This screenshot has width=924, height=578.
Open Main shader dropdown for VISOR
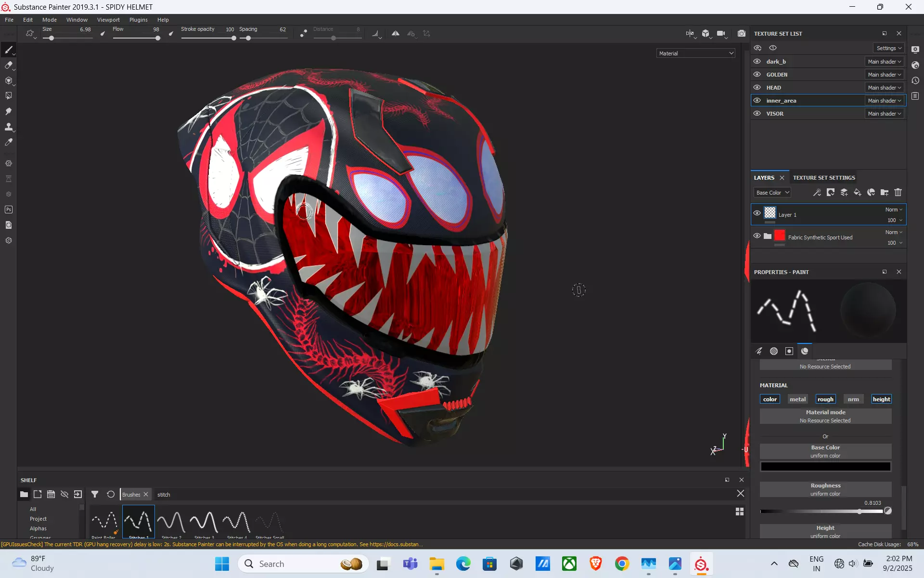(884, 114)
